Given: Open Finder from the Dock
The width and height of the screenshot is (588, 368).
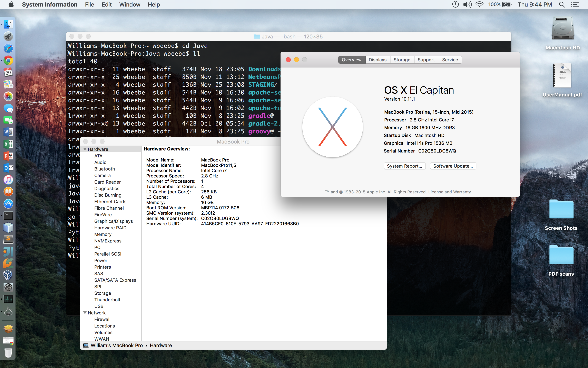Looking at the screenshot, I should [8, 25].
